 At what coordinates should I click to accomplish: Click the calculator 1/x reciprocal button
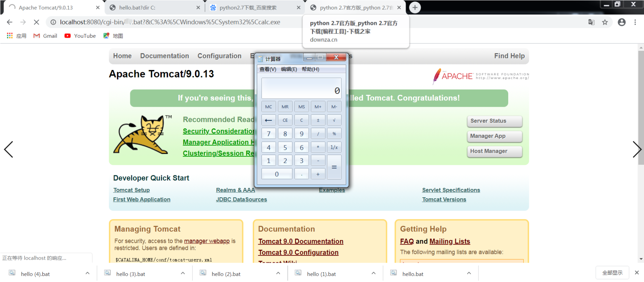[334, 147]
